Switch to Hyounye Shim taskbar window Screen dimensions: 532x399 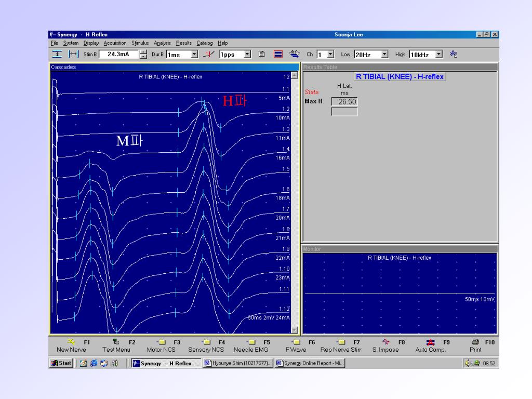pyautogui.click(x=237, y=363)
